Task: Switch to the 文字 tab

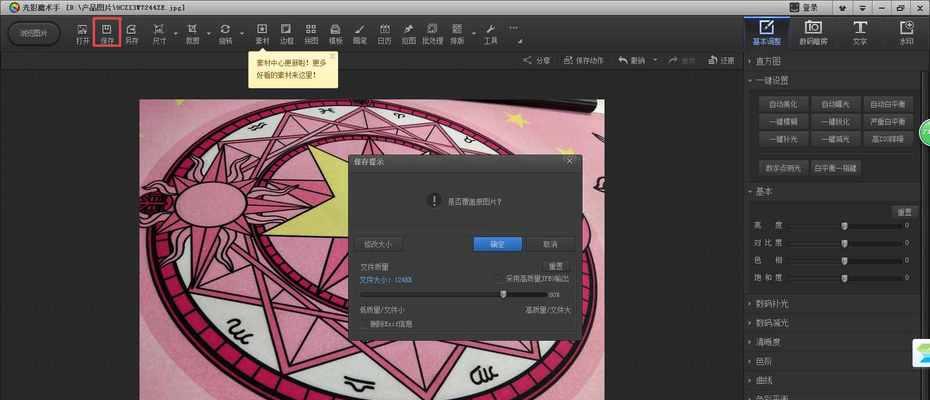Action: (x=859, y=33)
